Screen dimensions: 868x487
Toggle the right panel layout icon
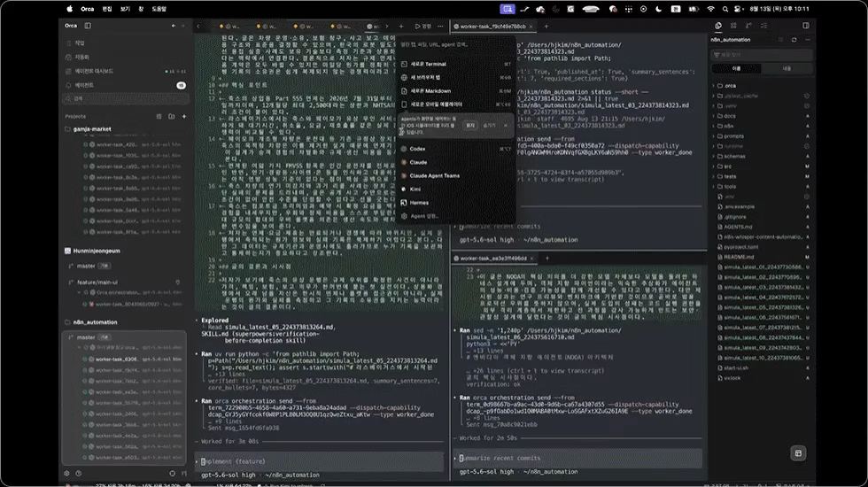coord(805,26)
